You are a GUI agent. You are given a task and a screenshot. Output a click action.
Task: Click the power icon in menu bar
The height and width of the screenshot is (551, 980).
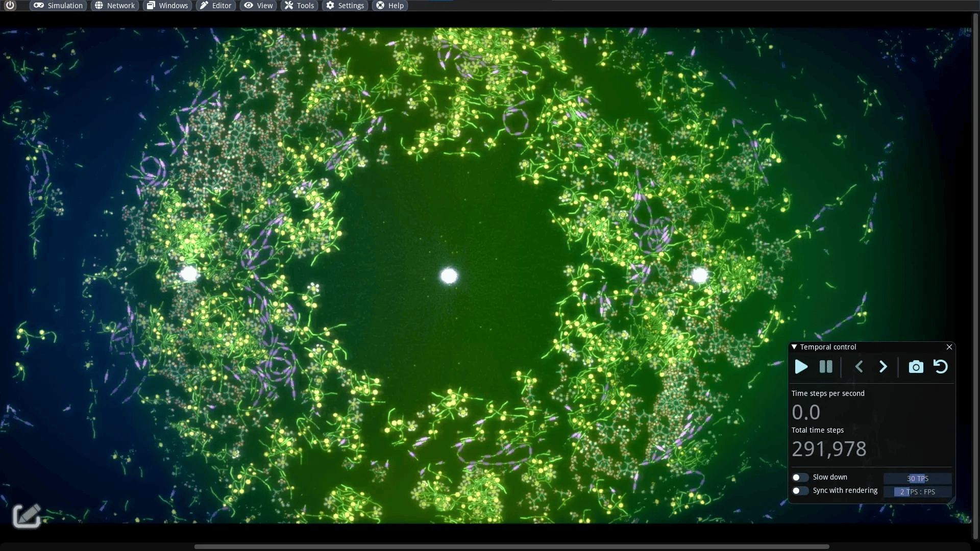(10, 5)
